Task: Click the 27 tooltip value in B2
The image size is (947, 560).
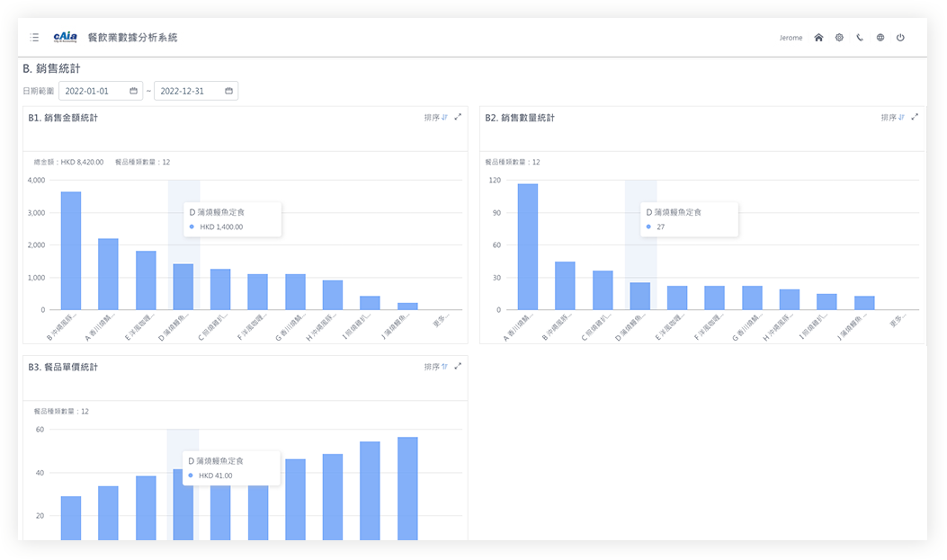Action: point(661,227)
